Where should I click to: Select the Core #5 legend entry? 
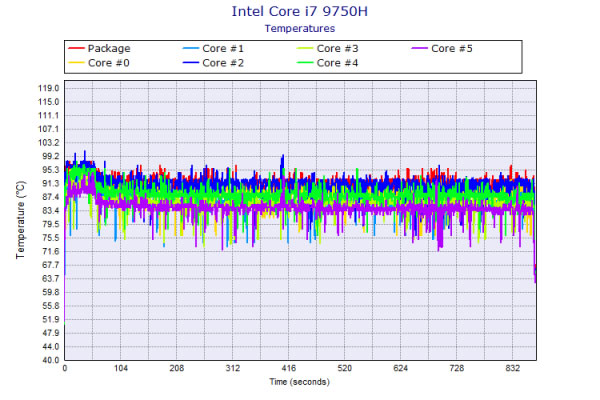[442, 49]
